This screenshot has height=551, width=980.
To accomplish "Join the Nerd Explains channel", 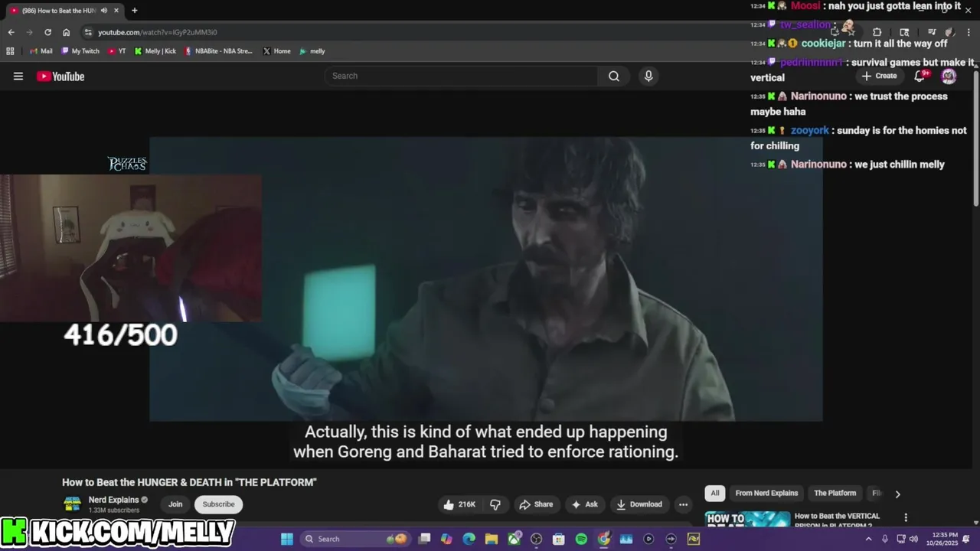I will tap(175, 504).
